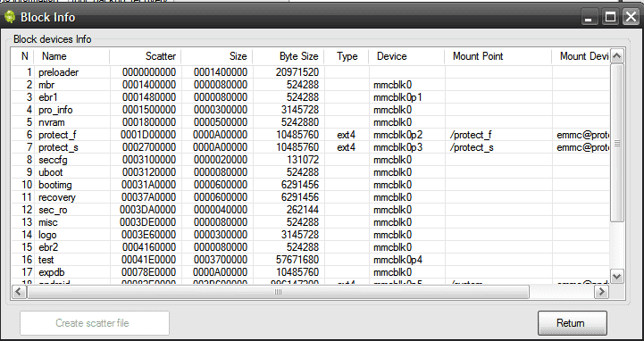644x341 pixels.
Task: Select the pro_info partition row
Action: click(310, 110)
